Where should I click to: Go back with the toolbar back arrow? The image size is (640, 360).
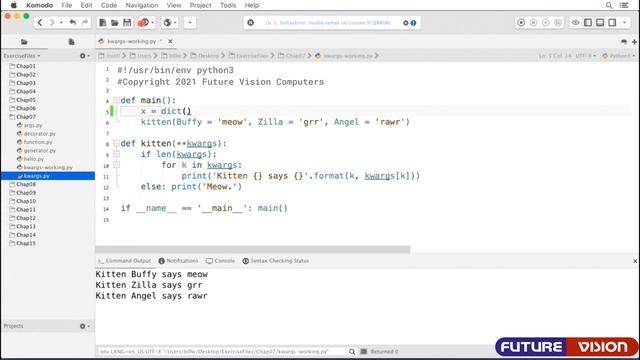tap(40, 22)
